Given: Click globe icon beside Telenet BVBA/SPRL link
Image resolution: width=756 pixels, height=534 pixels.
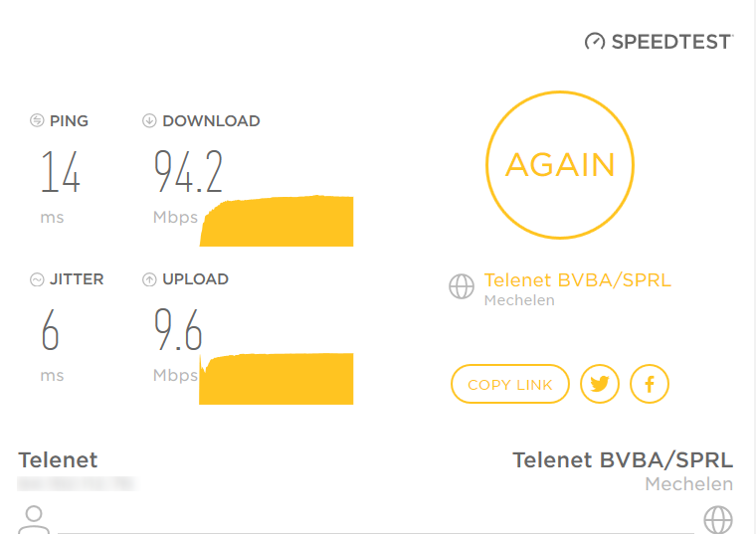Looking at the screenshot, I should tap(462, 287).
